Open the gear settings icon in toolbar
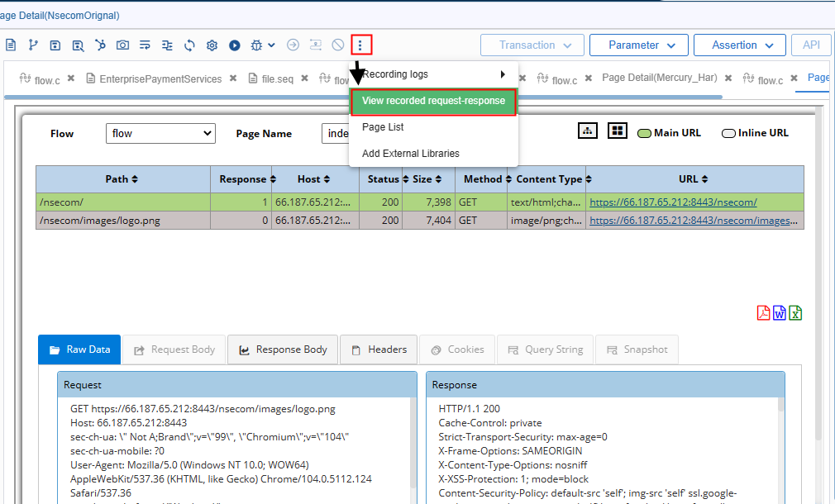 tap(212, 45)
